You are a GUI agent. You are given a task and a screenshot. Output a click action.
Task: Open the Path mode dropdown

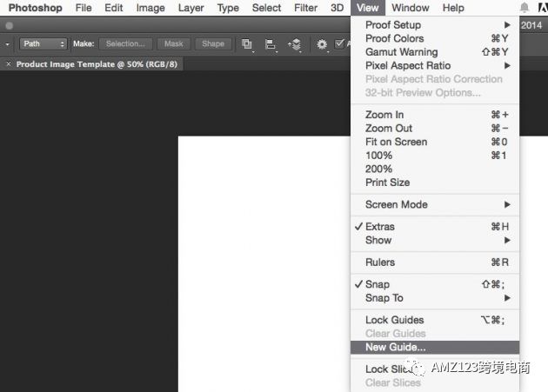coord(43,43)
